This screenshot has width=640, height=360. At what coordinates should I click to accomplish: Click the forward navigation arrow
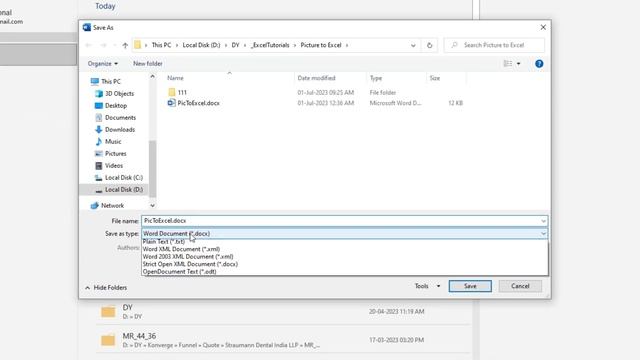coord(103,45)
